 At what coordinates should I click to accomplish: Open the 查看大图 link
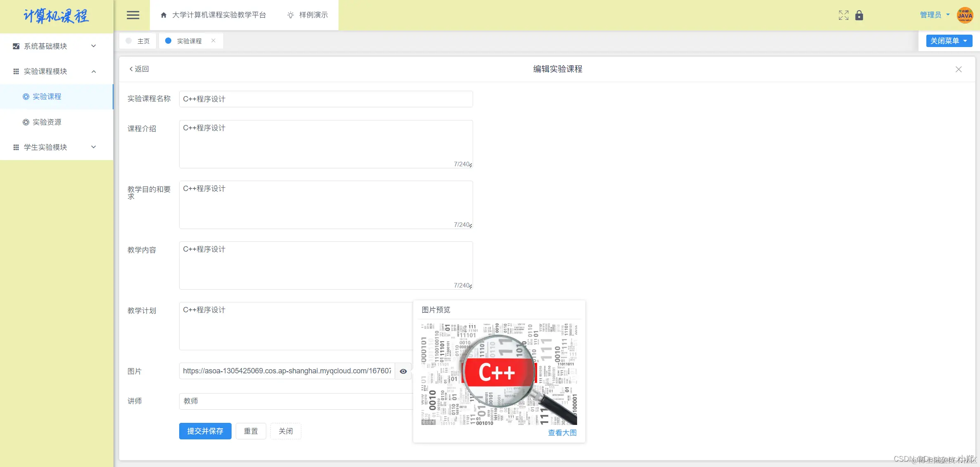pos(562,433)
